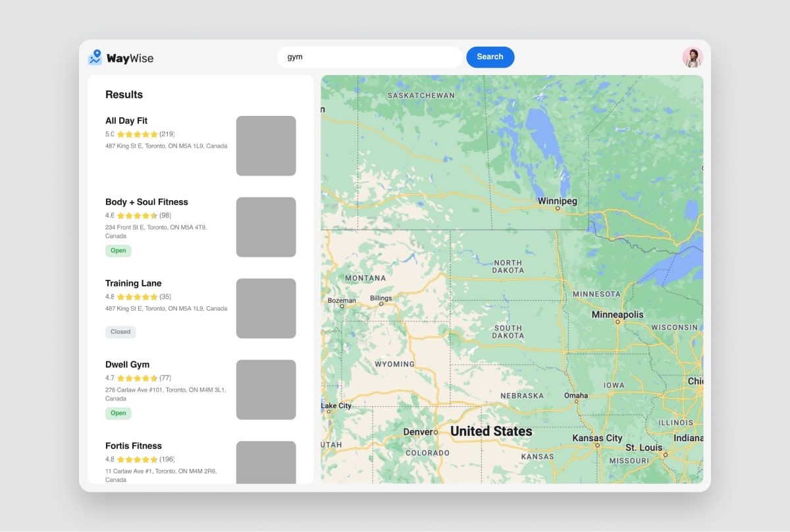Click the Training Lane photo thumbnail

pos(266,308)
